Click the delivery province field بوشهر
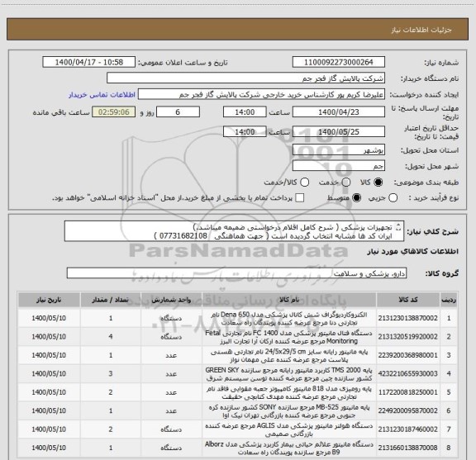The width and height of the screenshot is (476, 460). pyautogui.click(x=339, y=150)
